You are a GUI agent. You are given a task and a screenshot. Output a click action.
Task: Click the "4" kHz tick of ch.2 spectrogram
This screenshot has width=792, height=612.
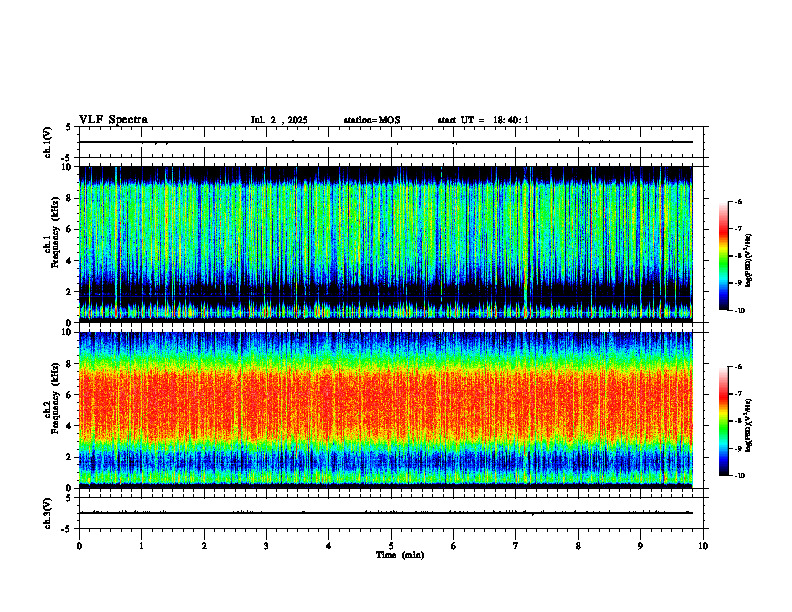pos(71,426)
